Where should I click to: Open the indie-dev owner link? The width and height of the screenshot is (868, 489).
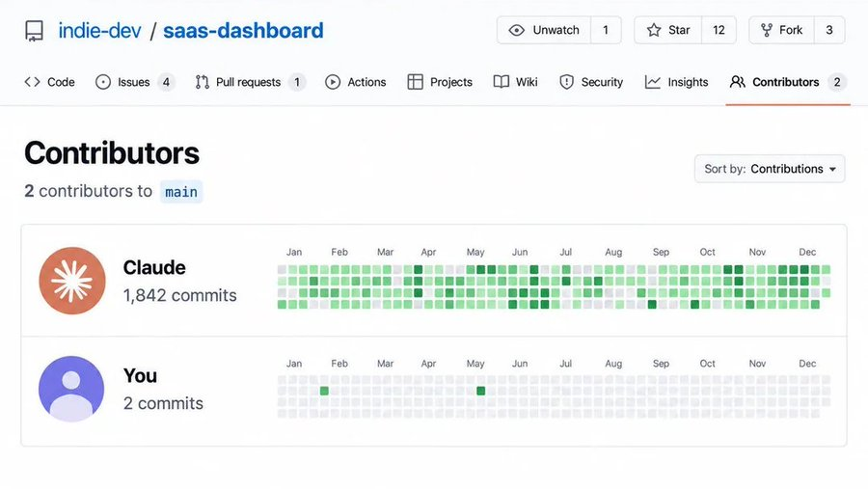coord(99,31)
